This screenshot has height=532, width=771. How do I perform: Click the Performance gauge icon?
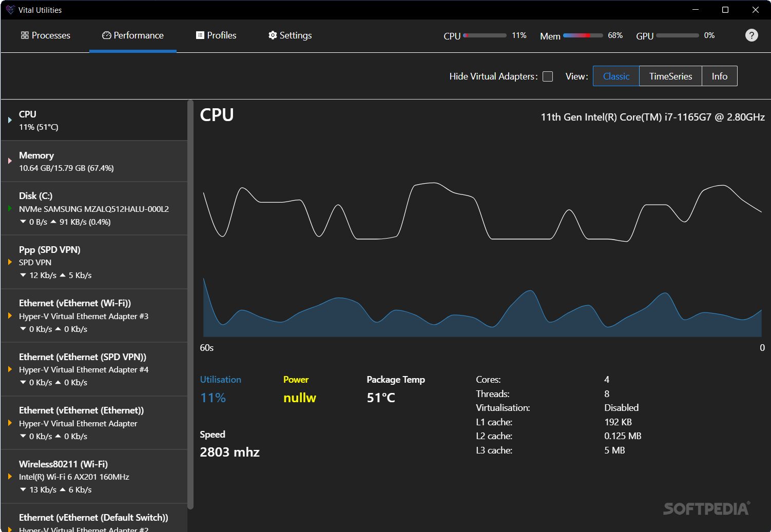point(107,35)
